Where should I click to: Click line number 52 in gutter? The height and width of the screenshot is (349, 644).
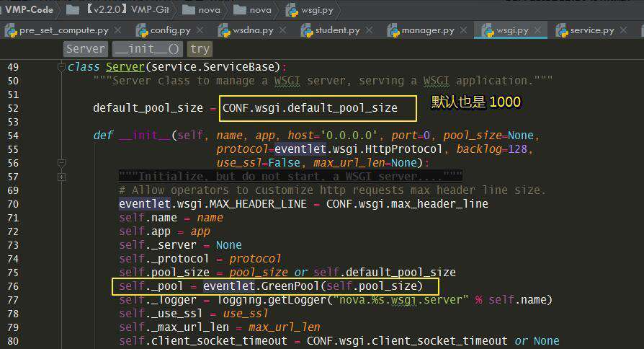(x=13, y=108)
